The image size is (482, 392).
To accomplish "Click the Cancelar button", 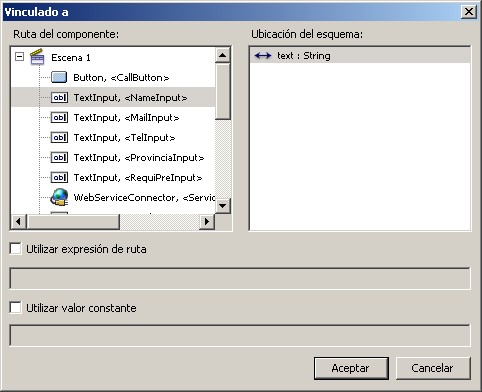I will click(433, 368).
